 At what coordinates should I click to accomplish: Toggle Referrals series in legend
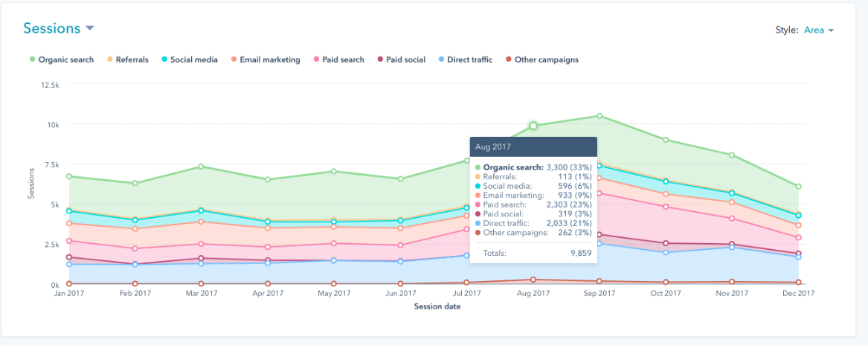tap(127, 59)
